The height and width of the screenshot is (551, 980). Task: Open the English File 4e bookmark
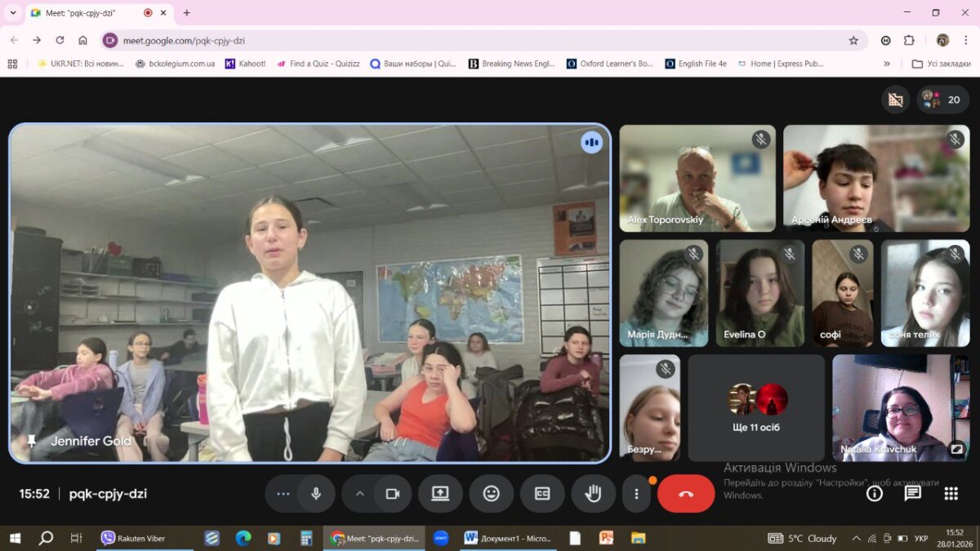(695, 64)
